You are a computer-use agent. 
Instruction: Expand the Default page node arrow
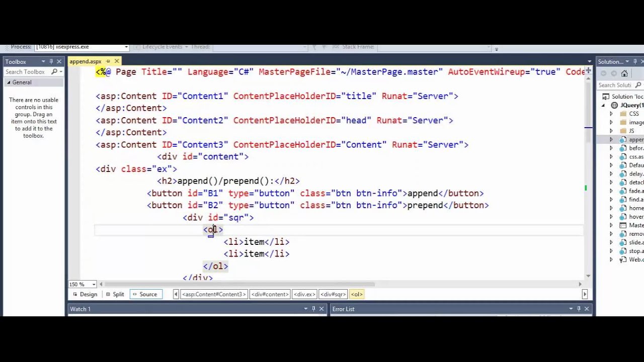tap(611, 165)
